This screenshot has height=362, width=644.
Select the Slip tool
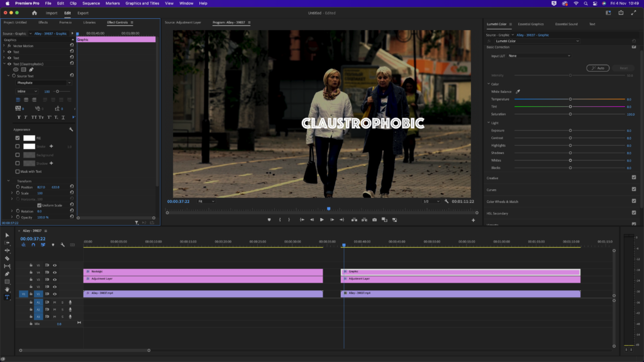(x=7, y=266)
